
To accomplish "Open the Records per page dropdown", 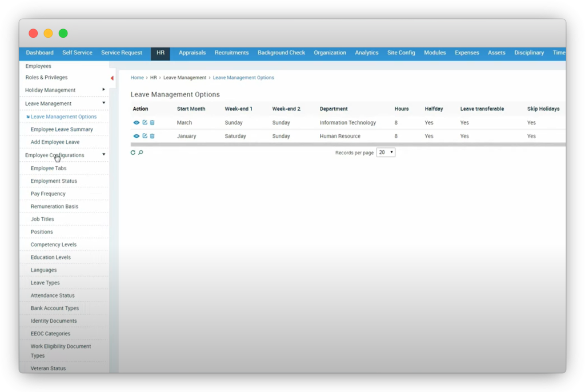I will pos(386,153).
